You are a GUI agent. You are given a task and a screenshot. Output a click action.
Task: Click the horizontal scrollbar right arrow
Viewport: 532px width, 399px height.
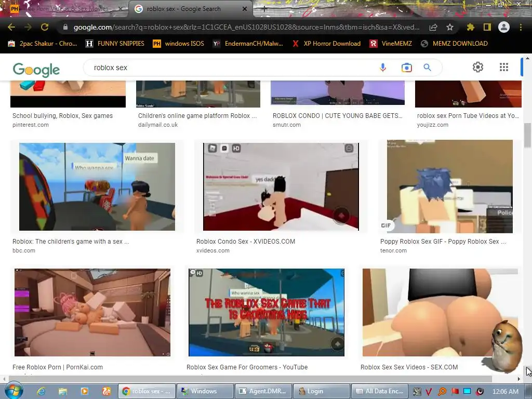[519, 379]
